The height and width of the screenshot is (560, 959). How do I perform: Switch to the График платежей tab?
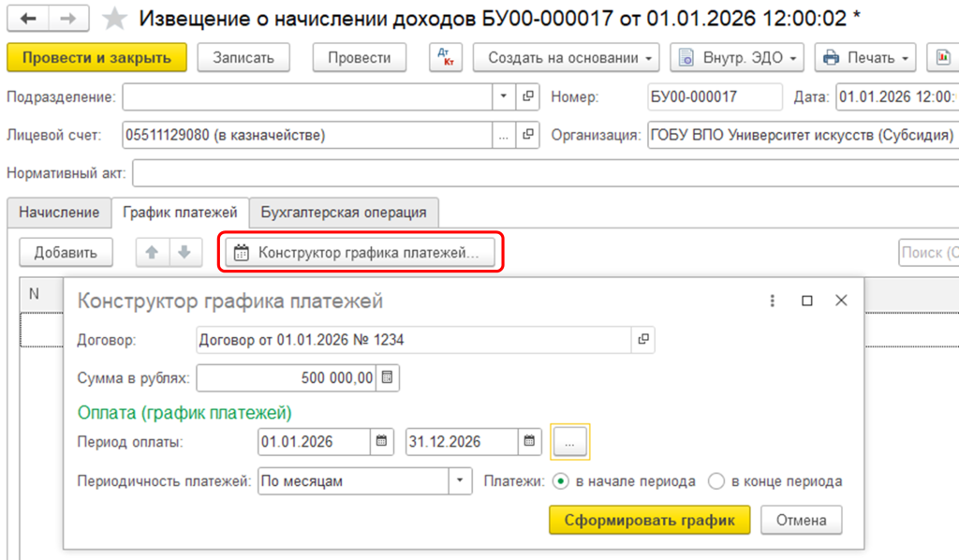pyautogui.click(x=180, y=213)
